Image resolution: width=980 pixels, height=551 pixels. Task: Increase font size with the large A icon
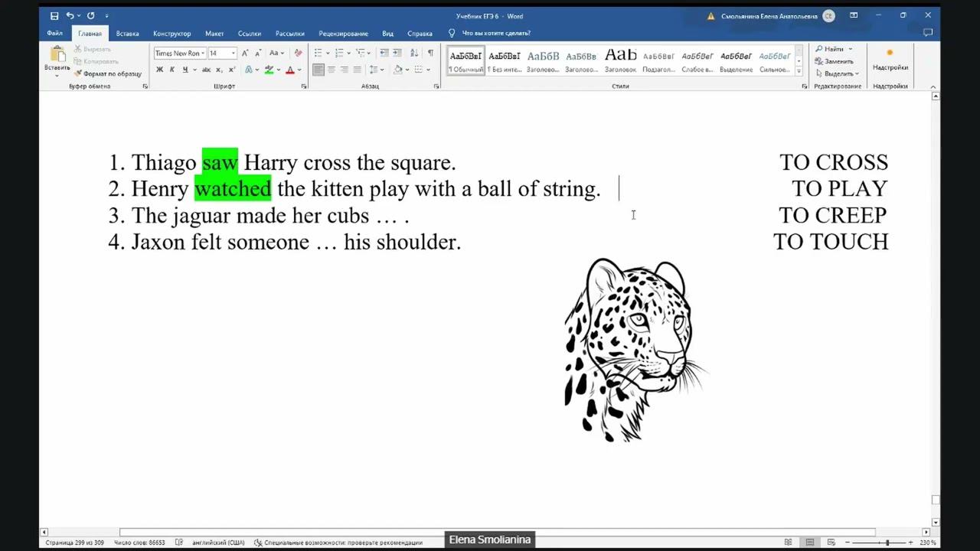point(246,54)
